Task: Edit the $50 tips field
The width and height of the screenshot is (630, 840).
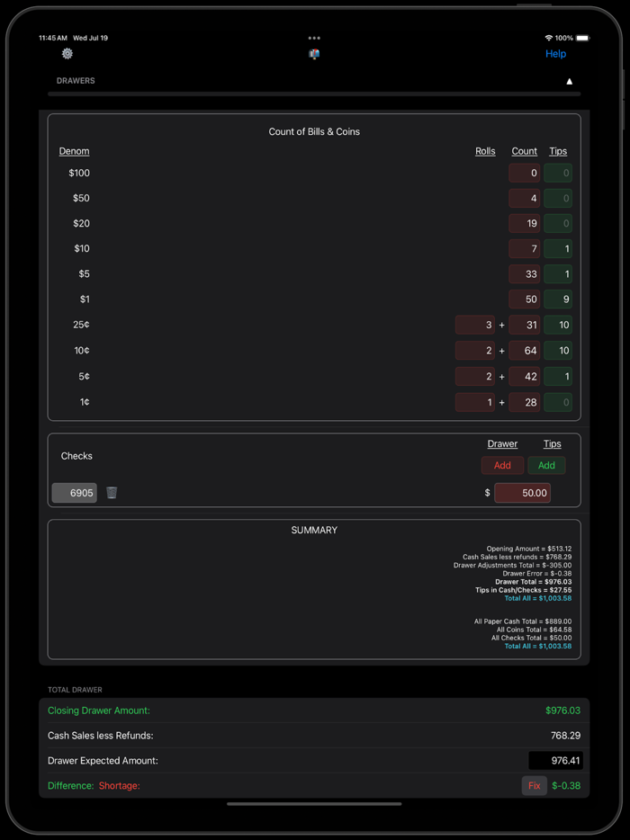Action: tap(558, 198)
